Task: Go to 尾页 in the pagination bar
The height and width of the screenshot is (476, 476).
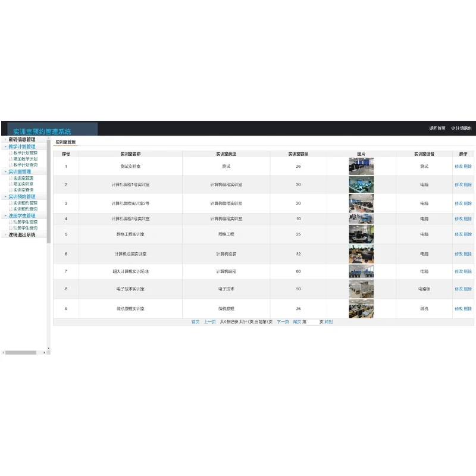Action: (297, 322)
